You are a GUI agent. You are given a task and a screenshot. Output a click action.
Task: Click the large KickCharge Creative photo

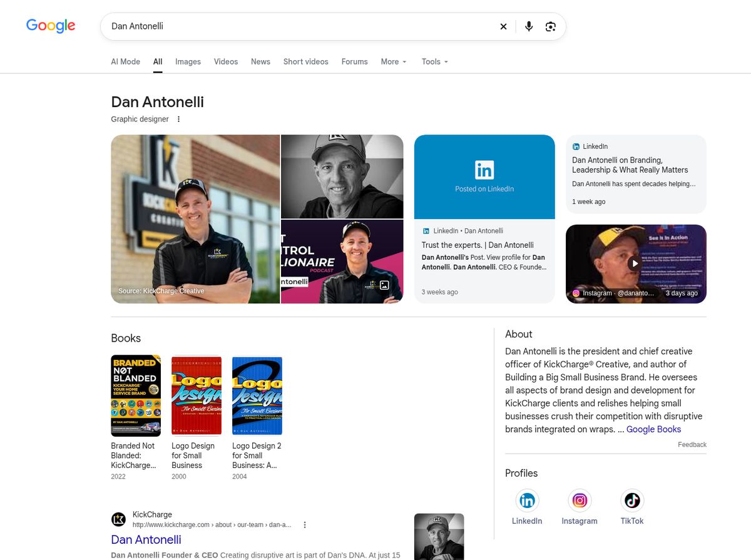195,219
